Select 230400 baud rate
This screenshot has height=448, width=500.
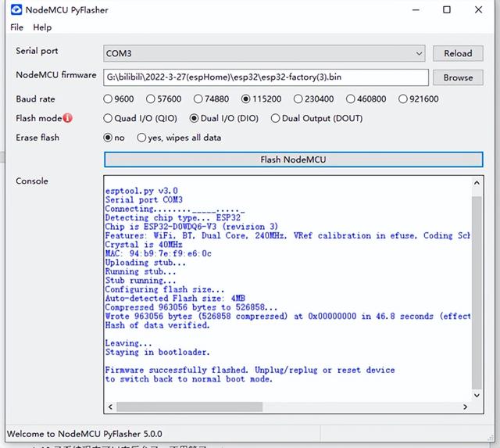click(x=313, y=99)
